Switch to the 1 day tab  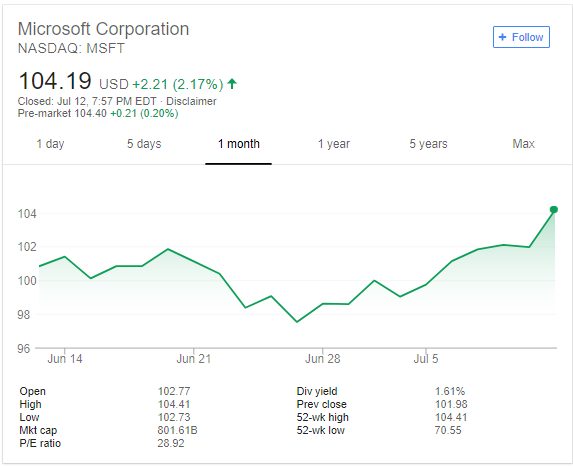(x=50, y=144)
